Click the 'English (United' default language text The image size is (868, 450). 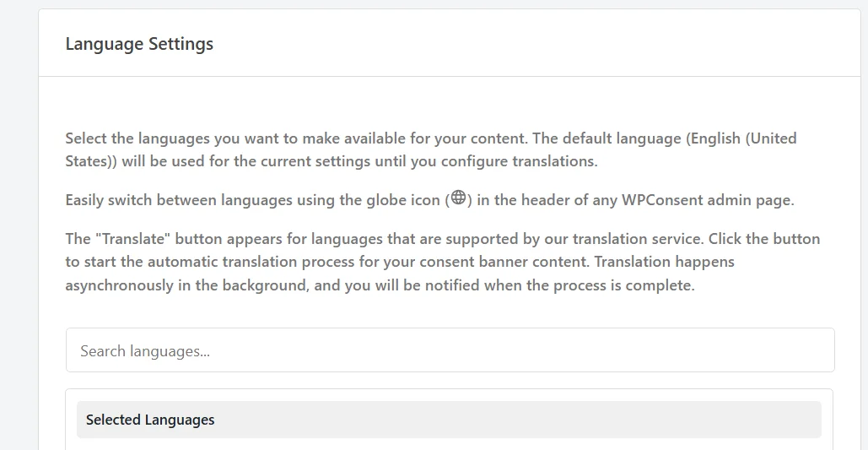click(741, 138)
